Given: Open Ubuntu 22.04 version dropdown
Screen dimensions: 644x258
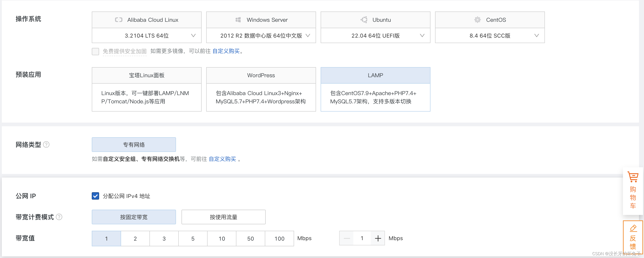Looking at the screenshot, I should tap(422, 36).
